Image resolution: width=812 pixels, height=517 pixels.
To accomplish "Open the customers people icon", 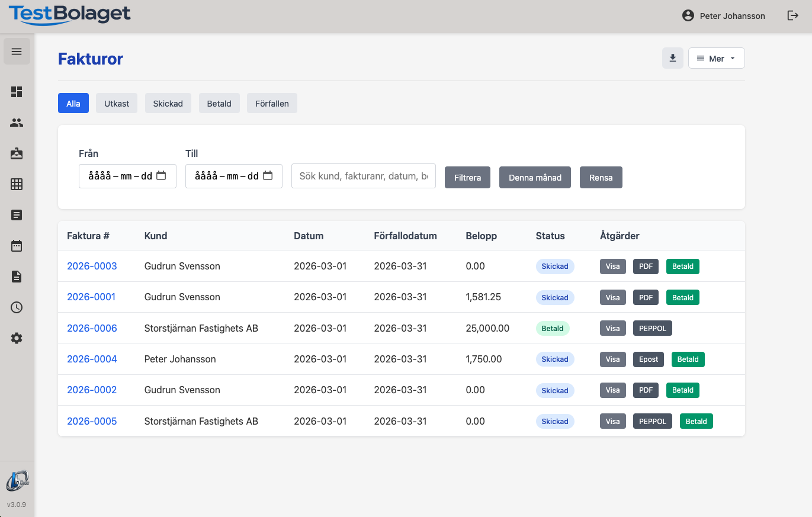I will [17, 123].
